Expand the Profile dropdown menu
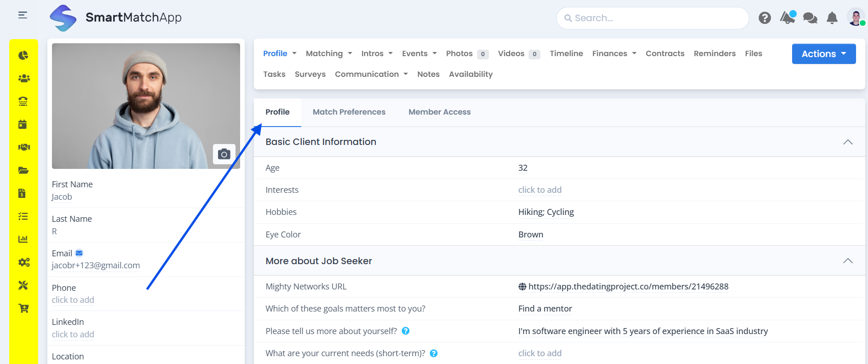The height and width of the screenshot is (364, 868). click(x=280, y=53)
